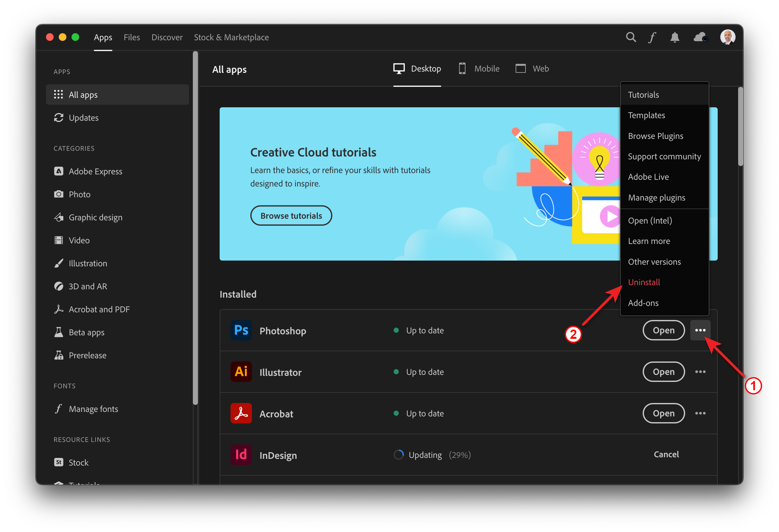The image size is (779, 532).
Task: Choose Uninstall from Photoshop menu
Action: pos(664,282)
